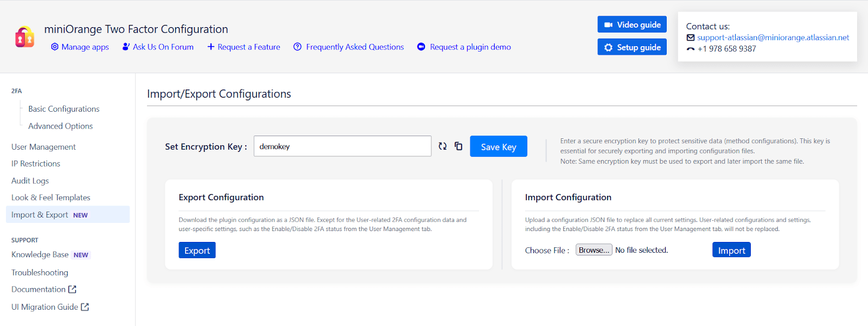
Task: Click the Import/Export Configurations page heading
Action: 219,94
